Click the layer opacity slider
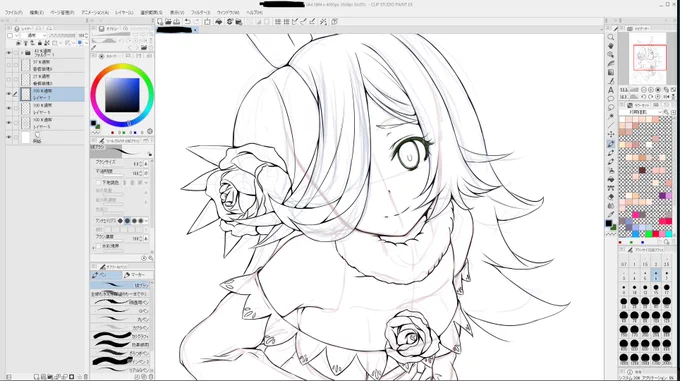The width and height of the screenshot is (680, 381). (x=63, y=35)
